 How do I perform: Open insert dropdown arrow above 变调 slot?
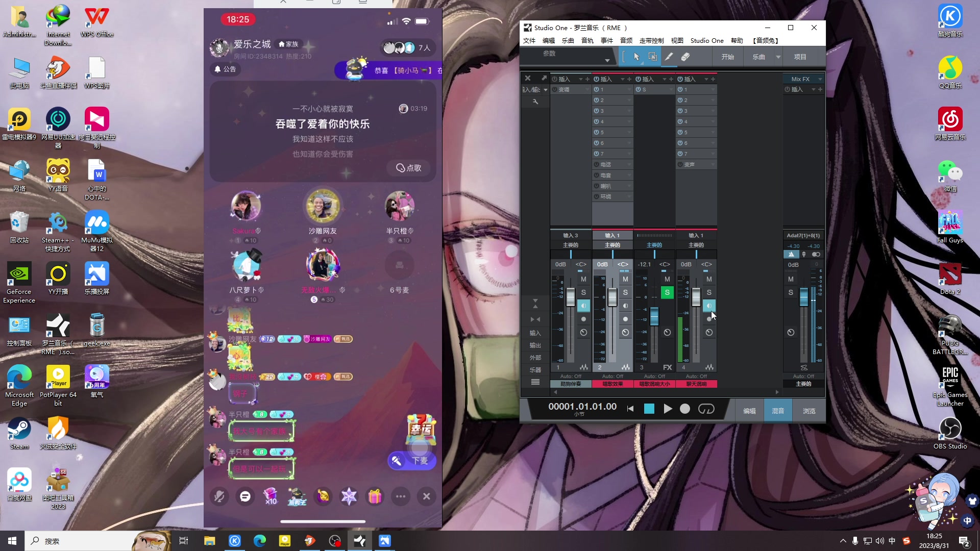(x=580, y=79)
